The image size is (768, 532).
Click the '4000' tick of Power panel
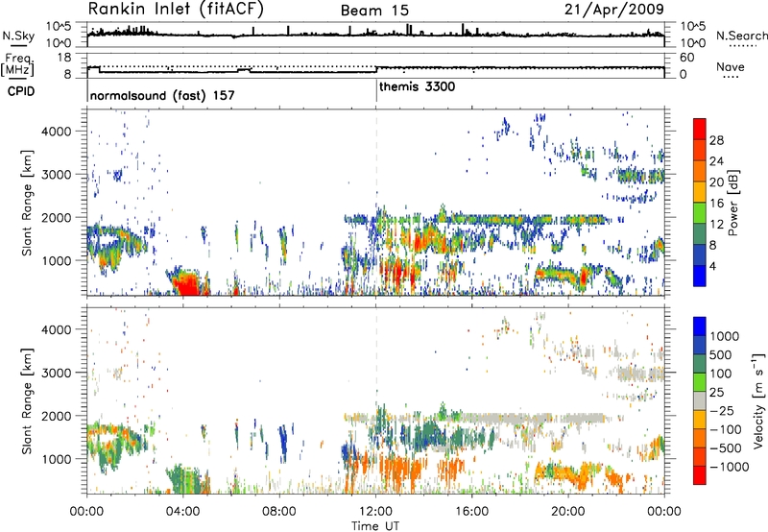click(57, 132)
